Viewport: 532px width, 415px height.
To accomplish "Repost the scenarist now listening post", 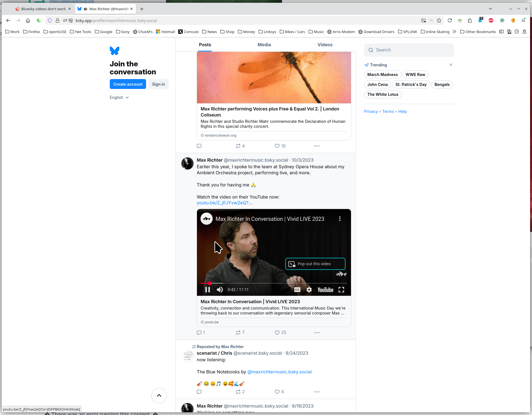I will (x=240, y=392).
